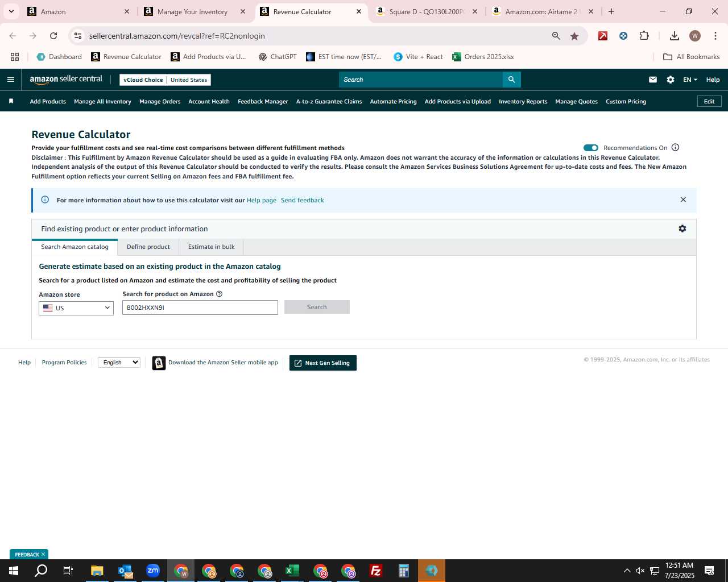Click the Send feedback link

[303, 200]
